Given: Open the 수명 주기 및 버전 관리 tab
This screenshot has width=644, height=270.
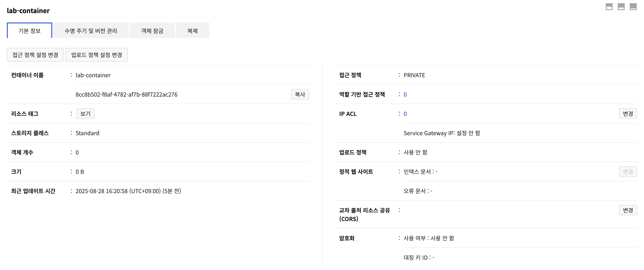Looking at the screenshot, I should point(91,31).
